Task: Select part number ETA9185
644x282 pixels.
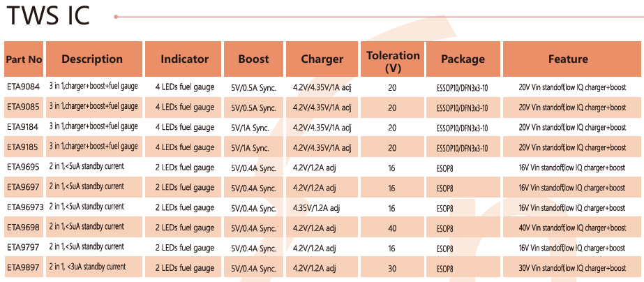Action: [24, 147]
